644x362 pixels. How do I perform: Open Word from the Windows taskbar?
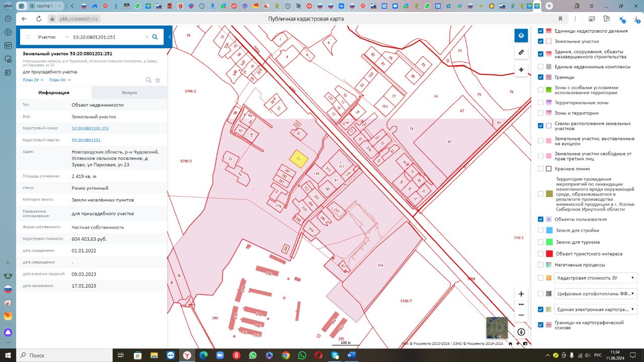pyautogui.click(x=351, y=355)
